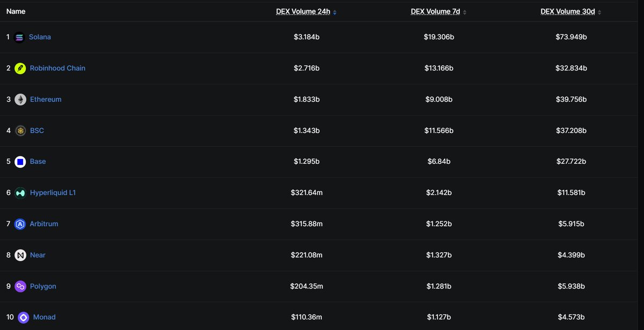Image resolution: width=644 pixels, height=330 pixels.
Task: Sort by DEX Volume 24h arrow
Action: coord(335,12)
